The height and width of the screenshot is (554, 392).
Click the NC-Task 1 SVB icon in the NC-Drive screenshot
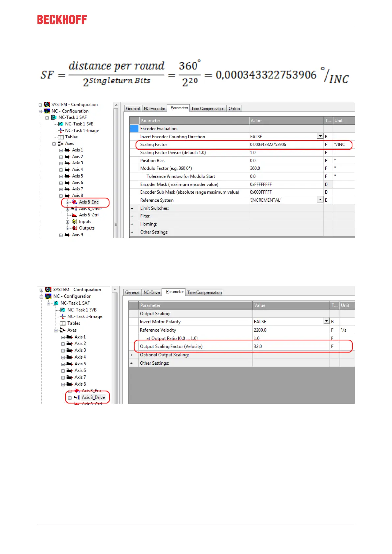tap(63, 310)
